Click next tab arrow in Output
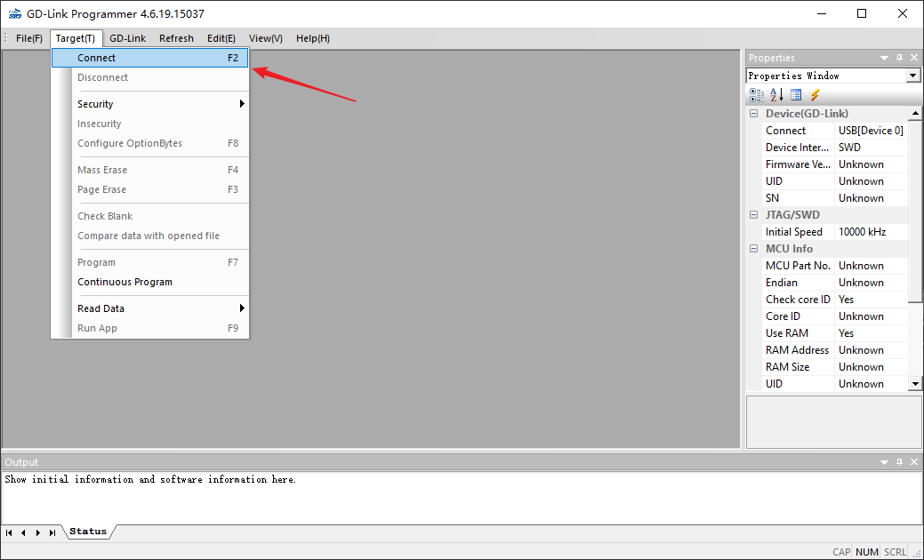 pos(37,532)
